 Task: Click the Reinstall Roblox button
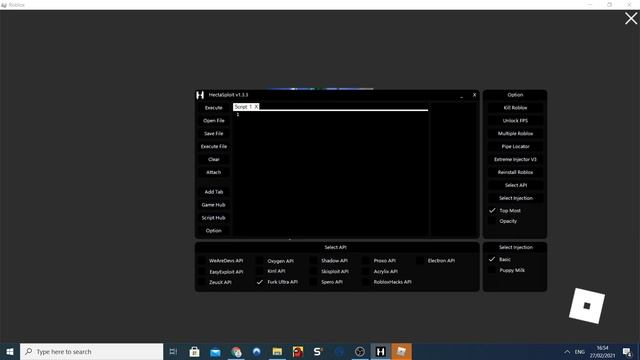[515, 172]
